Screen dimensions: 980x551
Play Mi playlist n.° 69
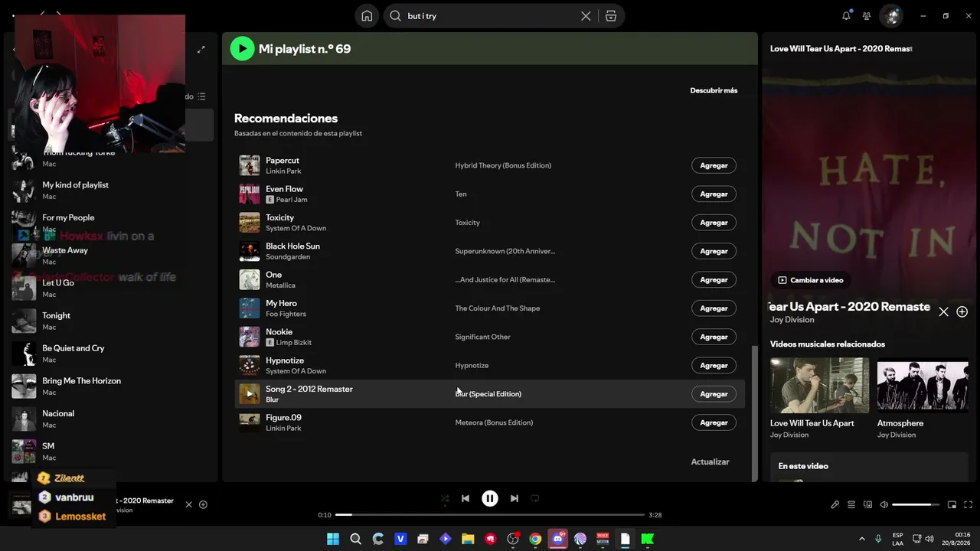pos(243,49)
